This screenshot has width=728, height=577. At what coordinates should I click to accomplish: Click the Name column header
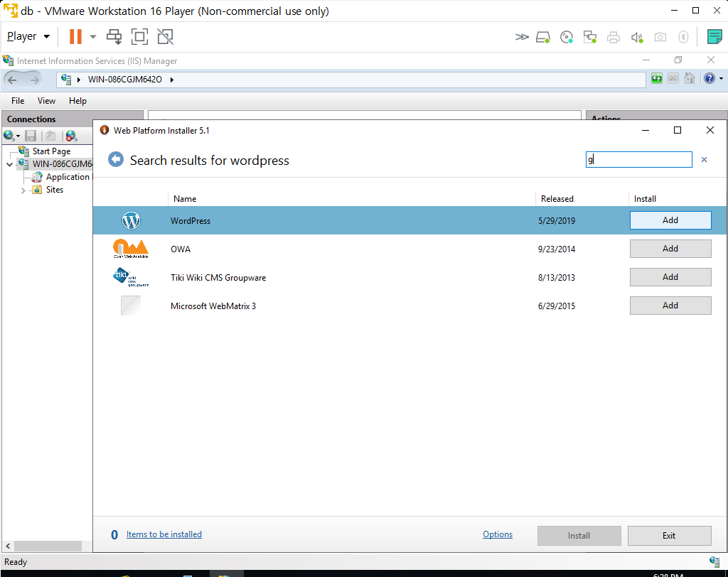(185, 199)
